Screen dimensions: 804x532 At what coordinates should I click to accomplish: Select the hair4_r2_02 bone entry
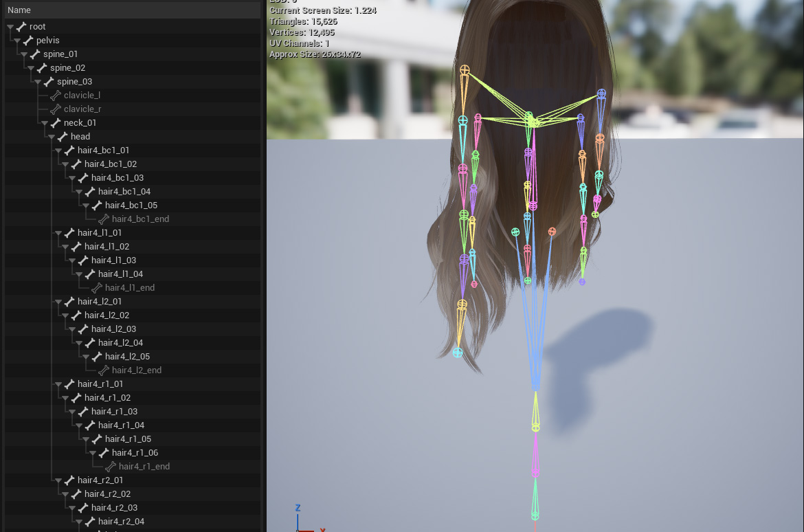coord(107,494)
